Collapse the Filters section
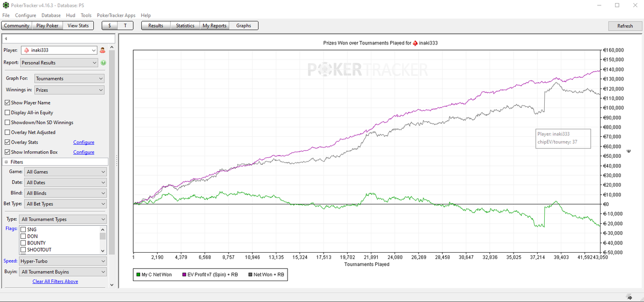The height and width of the screenshot is (302, 644). point(6,162)
